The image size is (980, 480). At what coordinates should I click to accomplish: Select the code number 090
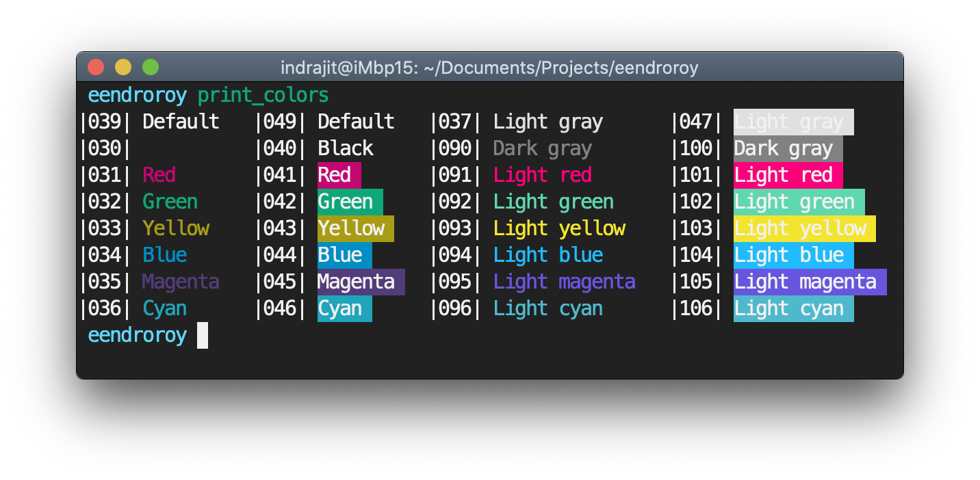[455, 148]
